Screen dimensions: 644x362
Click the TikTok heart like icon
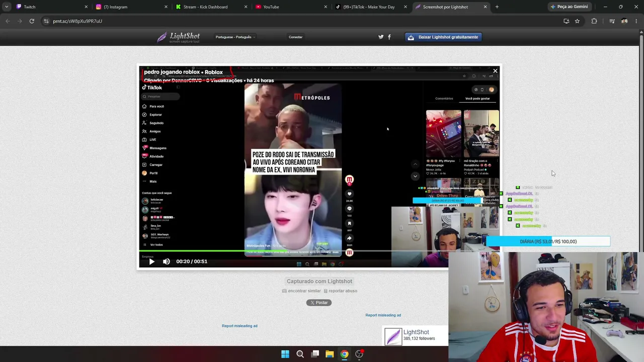349,194
